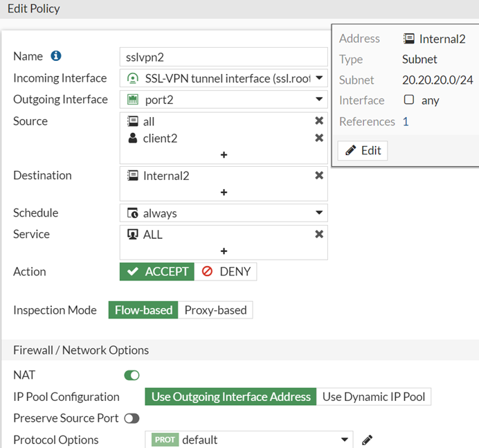Toggle the NAT switch off

132,375
